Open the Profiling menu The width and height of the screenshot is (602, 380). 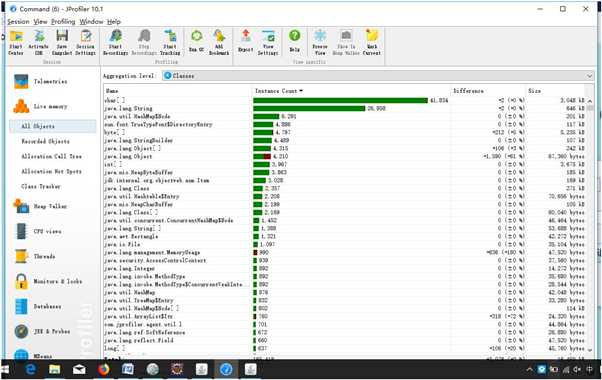point(63,22)
